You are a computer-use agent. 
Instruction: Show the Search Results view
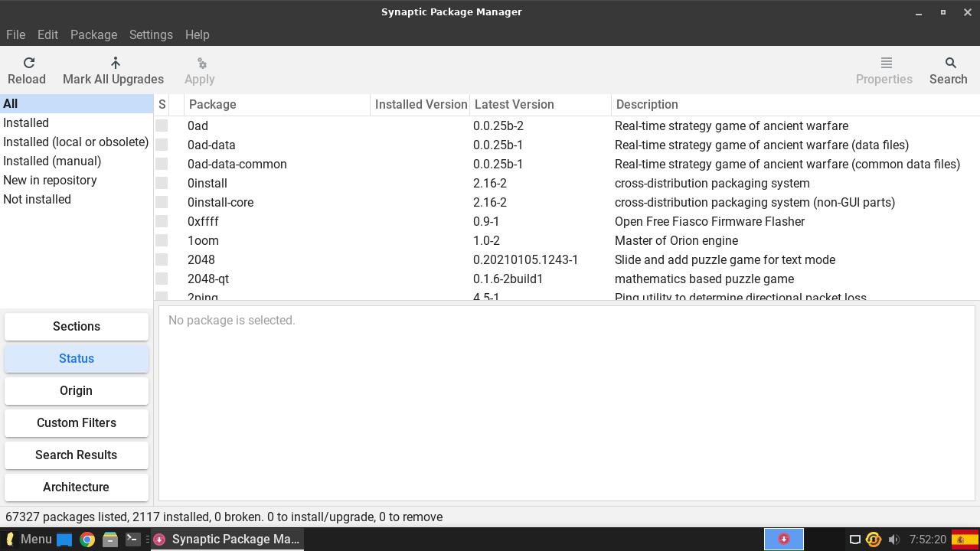tap(77, 455)
